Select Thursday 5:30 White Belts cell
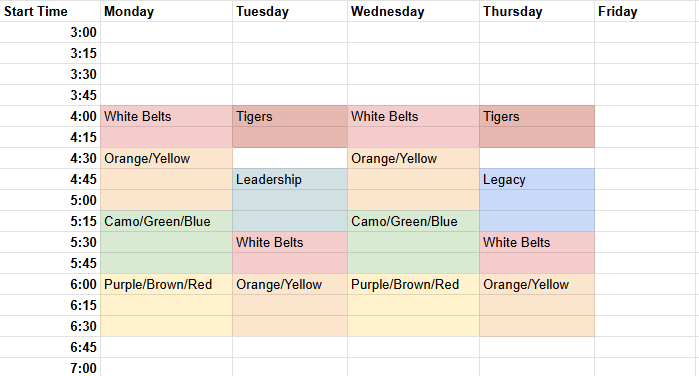Viewport: 699px width, 376px height. click(x=537, y=242)
